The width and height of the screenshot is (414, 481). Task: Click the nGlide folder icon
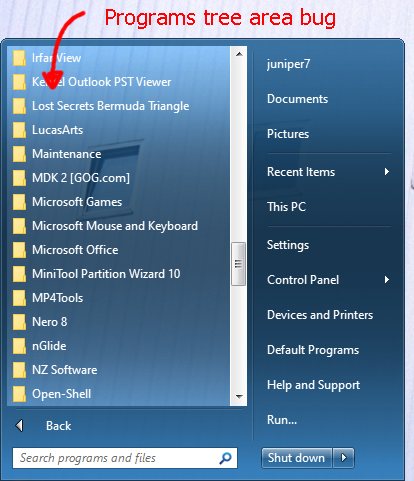pos(19,346)
